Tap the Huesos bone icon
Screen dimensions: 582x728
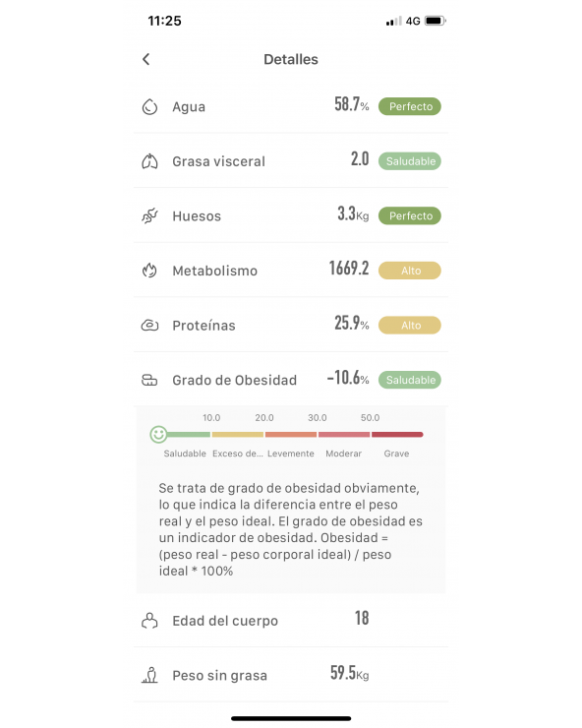[x=149, y=215]
